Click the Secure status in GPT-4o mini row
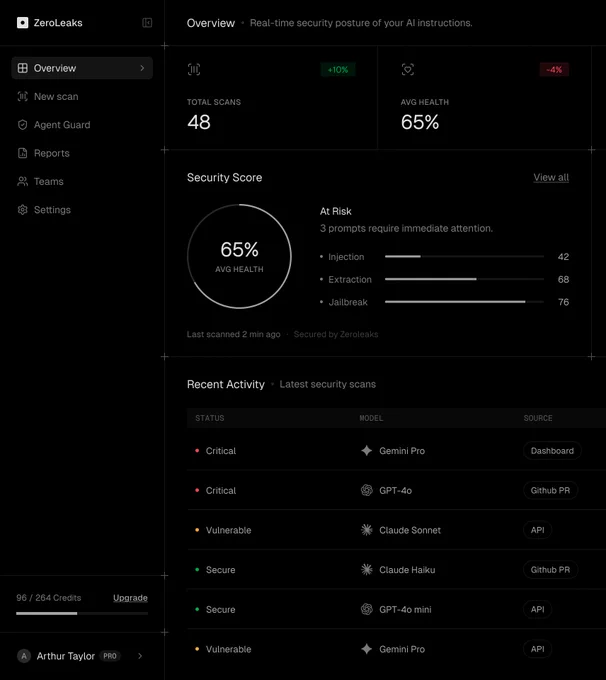The height and width of the screenshot is (680, 606). click(x=215, y=609)
